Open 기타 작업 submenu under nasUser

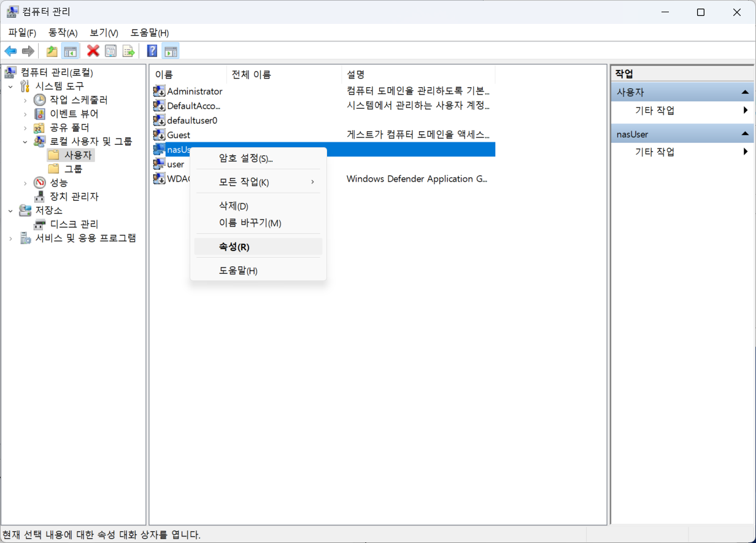[682, 152]
